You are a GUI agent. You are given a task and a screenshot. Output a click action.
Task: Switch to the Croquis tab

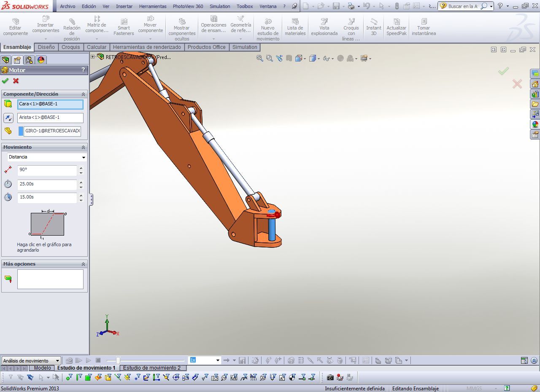point(71,47)
